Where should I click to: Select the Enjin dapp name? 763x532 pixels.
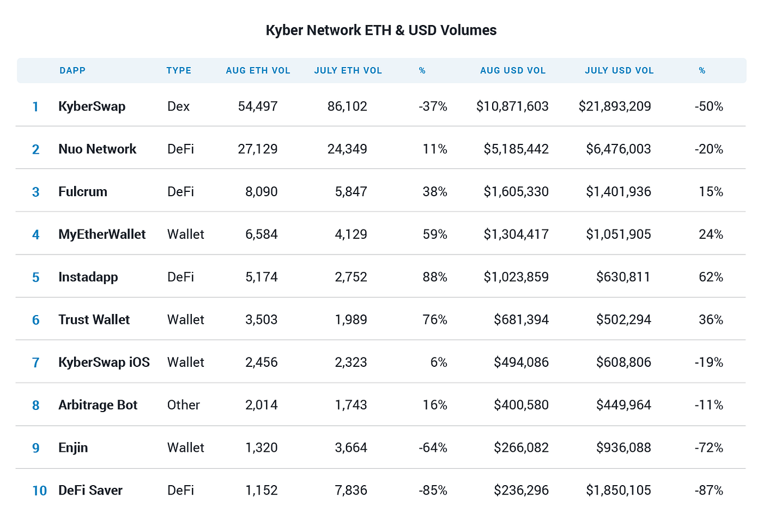point(73,448)
